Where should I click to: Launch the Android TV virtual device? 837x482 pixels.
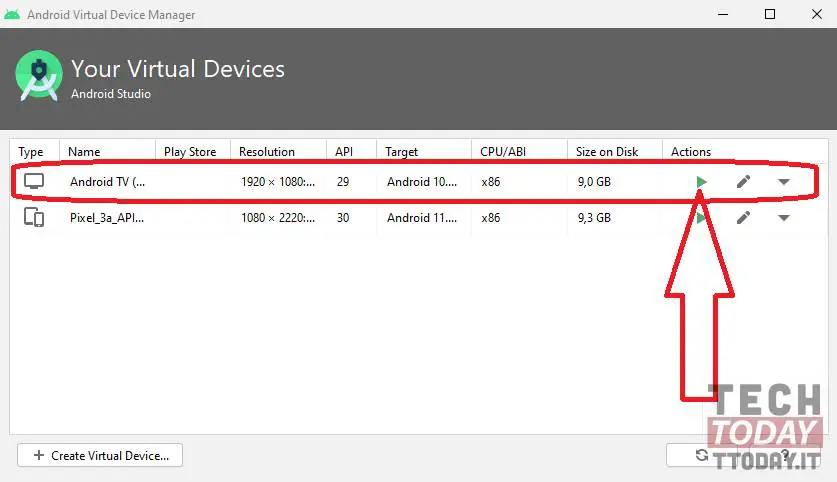(701, 182)
